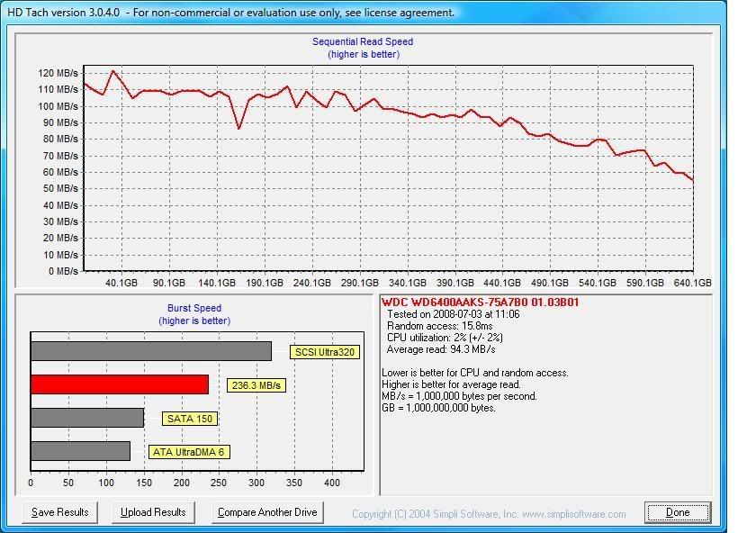Click the 400 label on burst axis
Screen dimensions: 756x533
pyautogui.click(x=332, y=483)
